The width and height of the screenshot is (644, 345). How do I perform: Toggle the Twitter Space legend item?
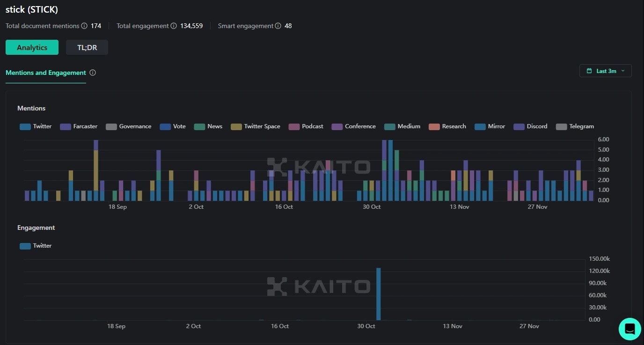tap(256, 126)
